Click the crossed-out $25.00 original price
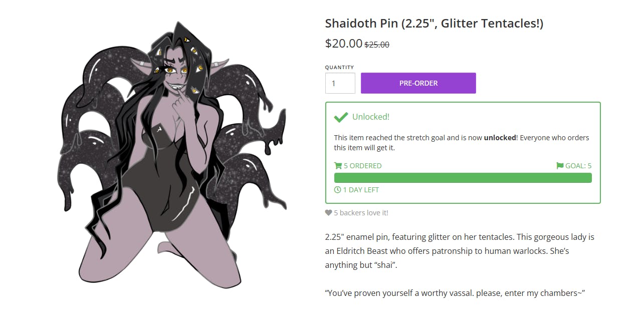This screenshot has width=644, height=327. [377, 45]
